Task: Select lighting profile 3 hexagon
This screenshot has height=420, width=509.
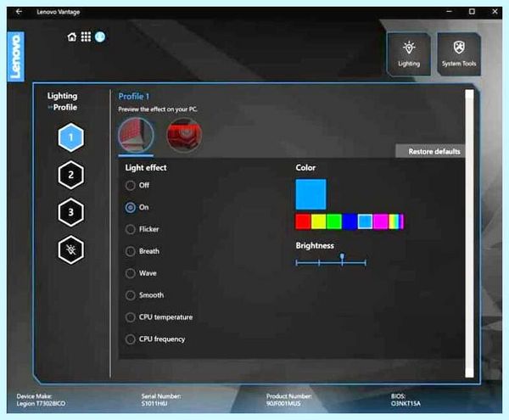Action: tap(70, 212)
